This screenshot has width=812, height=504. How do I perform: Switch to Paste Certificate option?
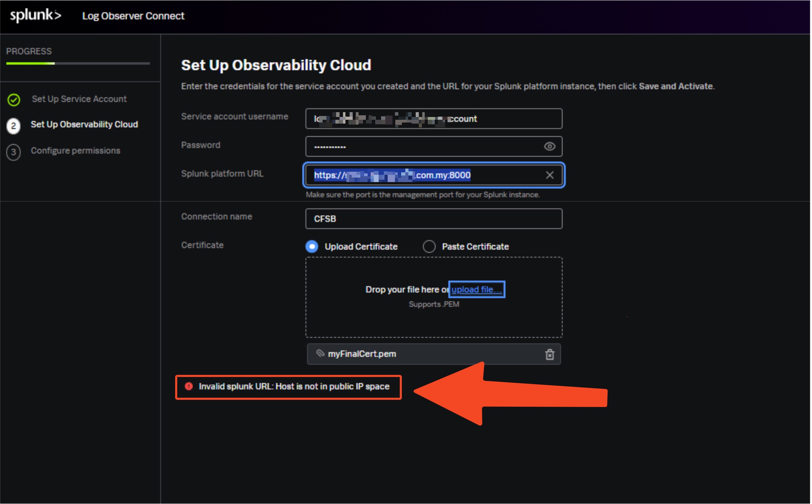click(429, 246)
